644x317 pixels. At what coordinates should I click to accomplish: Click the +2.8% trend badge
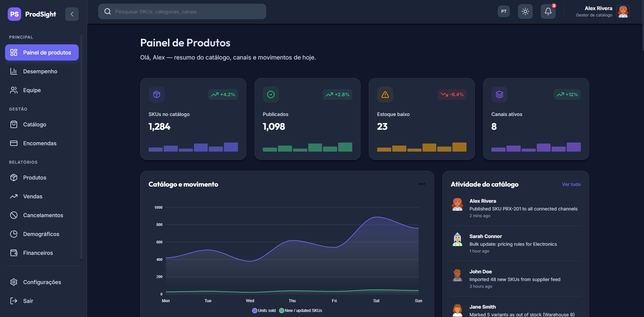click(337, 94)
